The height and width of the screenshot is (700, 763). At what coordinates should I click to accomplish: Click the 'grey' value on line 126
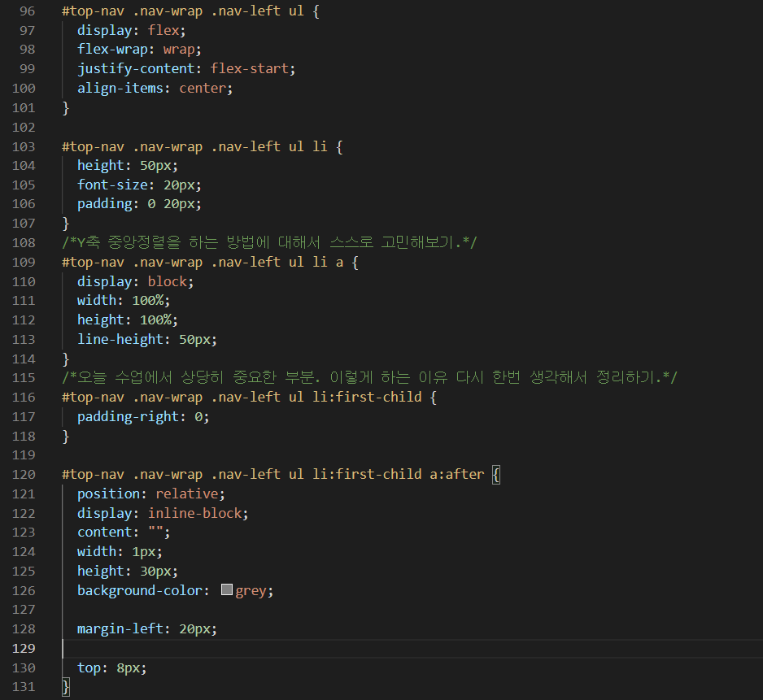click(251, 590)
